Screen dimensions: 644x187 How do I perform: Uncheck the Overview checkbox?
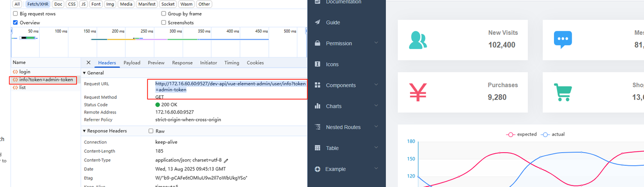(x=15, y=23)
